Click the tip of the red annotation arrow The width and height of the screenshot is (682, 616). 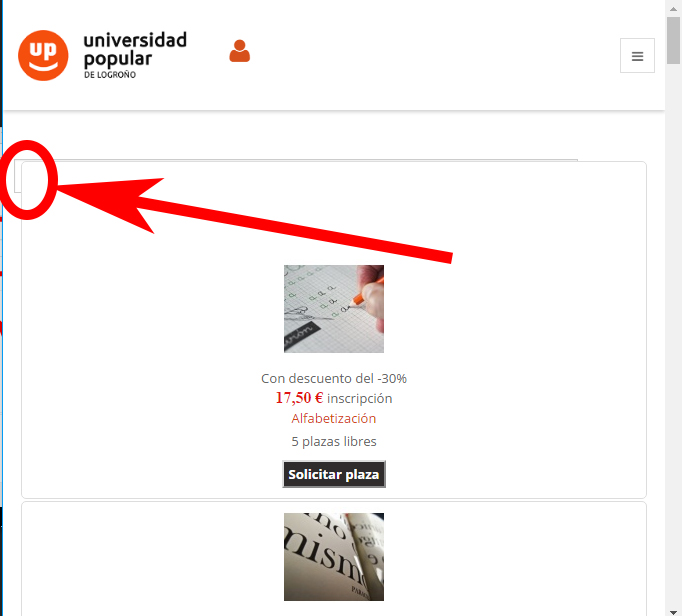coord(60,188)
